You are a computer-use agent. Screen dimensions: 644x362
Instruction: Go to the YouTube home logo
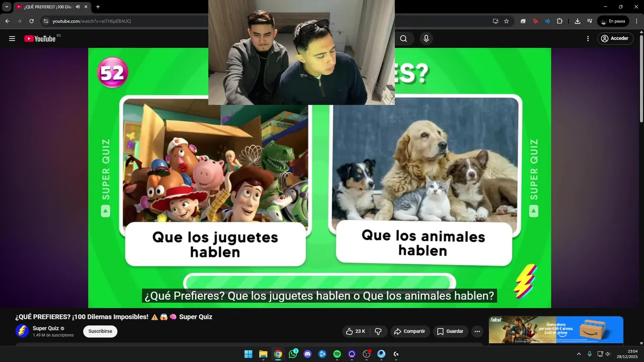40,39
